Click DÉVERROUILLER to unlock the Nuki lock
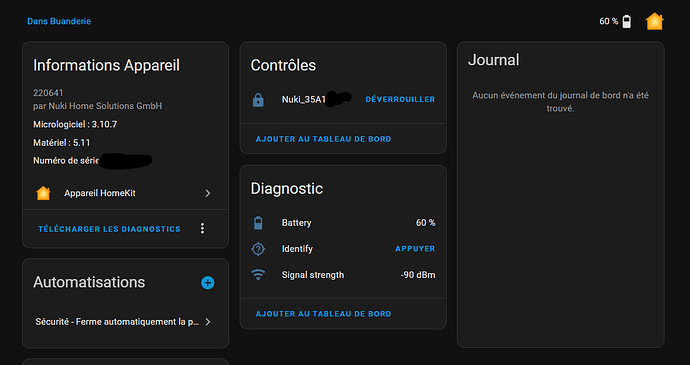Image resolution: width=690 pixels, height=365 pixels. point(400,100)
